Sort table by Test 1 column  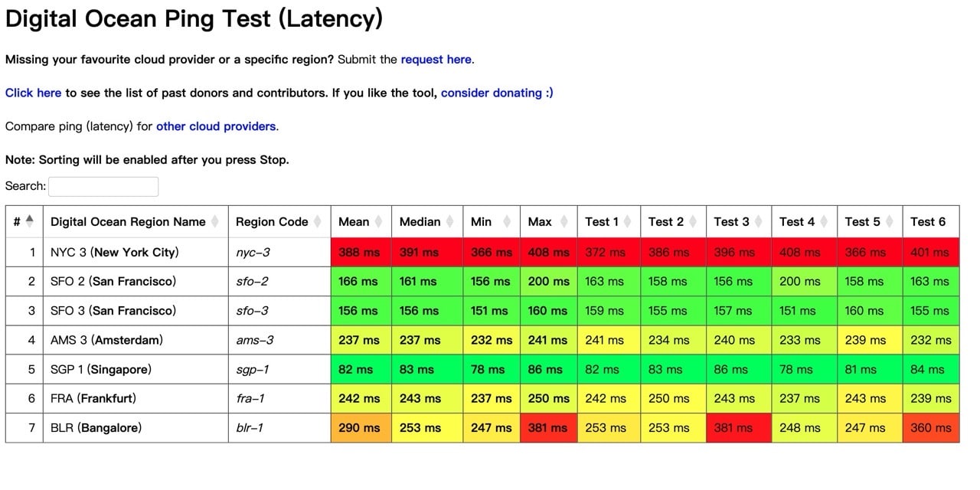pyautogui.click(x=609, y=221)
